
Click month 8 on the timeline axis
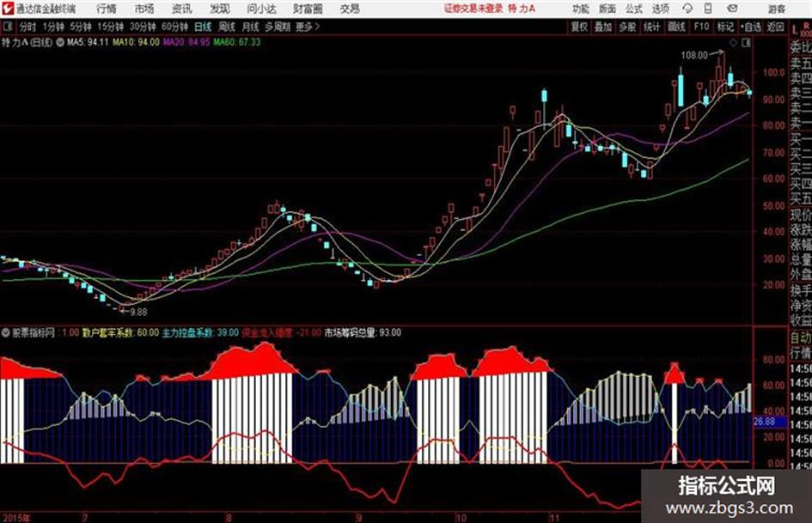tap(229, 517)
